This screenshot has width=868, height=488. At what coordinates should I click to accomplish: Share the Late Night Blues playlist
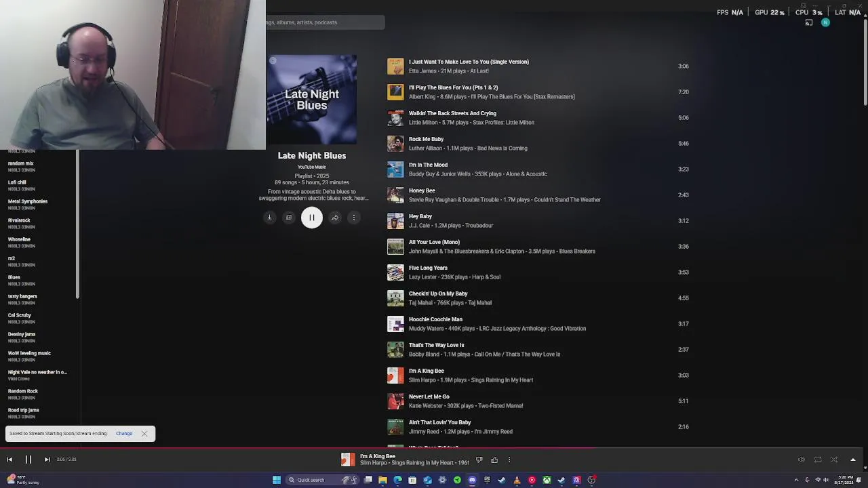tap(335, 218)
